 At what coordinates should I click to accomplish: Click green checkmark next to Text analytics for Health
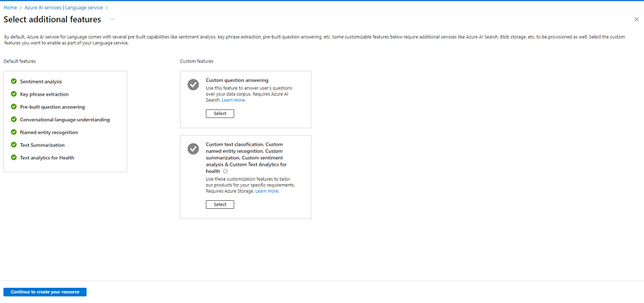click(14, 158)
